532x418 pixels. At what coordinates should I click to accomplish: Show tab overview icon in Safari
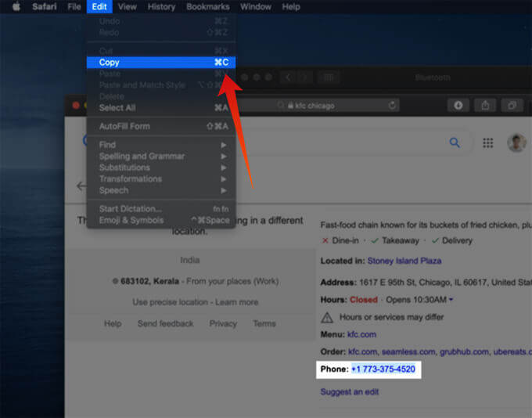[512, 105]
